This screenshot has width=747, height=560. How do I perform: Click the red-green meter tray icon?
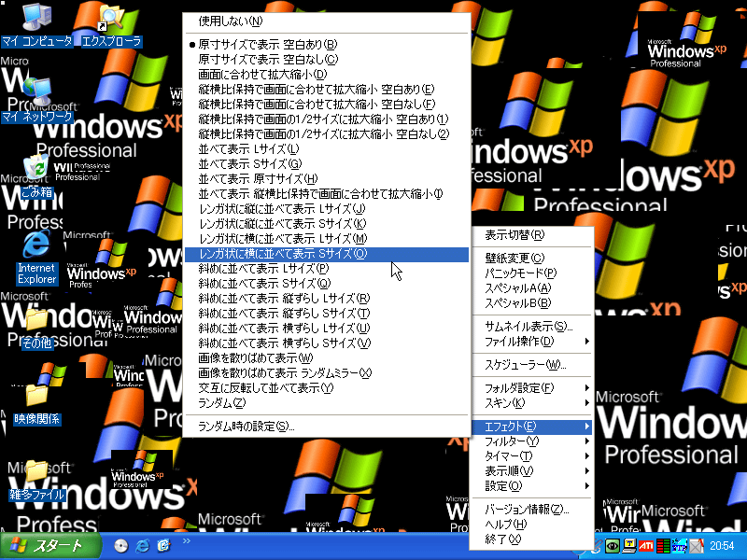click(x=663, y=546)
